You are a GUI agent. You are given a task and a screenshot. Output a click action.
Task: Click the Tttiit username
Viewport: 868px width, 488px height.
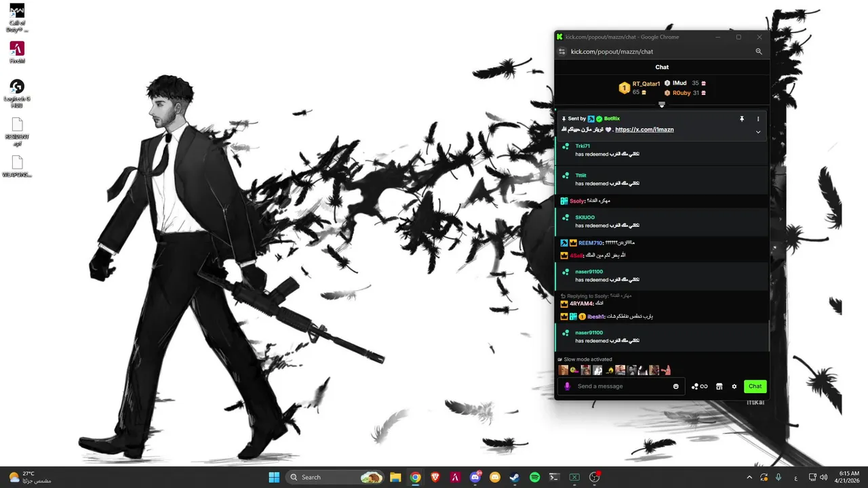[x=580, y=176]
